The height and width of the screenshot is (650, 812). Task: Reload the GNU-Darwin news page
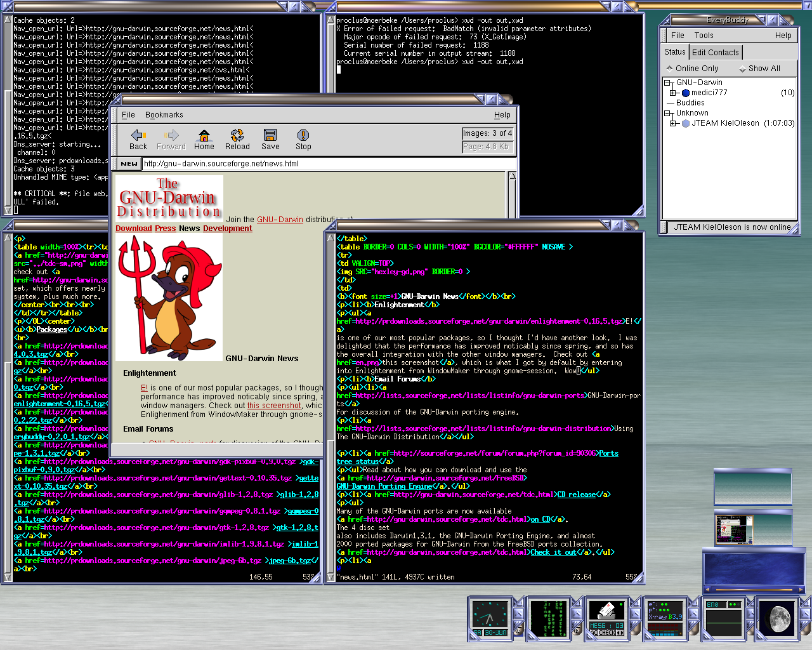click(237, 140)
